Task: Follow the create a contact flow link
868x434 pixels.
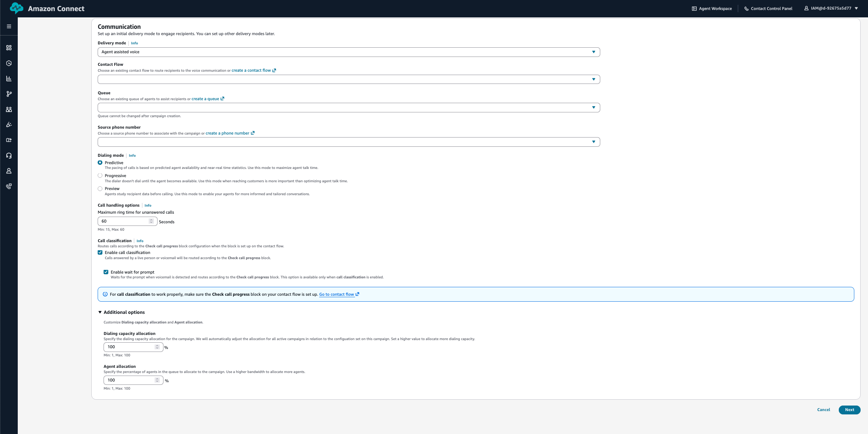Action: pos(251,70)
